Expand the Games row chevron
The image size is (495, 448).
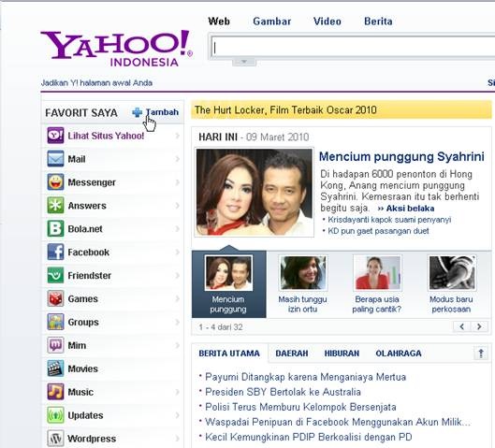point(178,298)
